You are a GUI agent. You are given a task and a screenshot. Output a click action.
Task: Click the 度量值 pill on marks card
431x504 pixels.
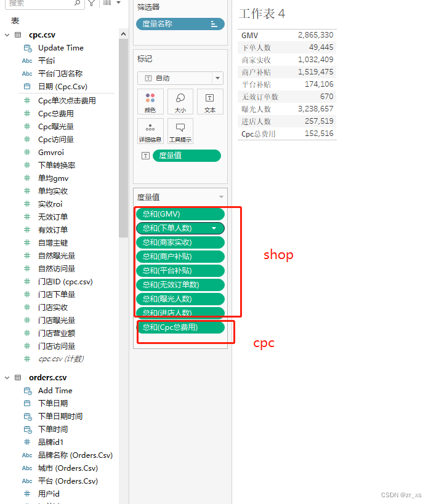tap(187, 156)
